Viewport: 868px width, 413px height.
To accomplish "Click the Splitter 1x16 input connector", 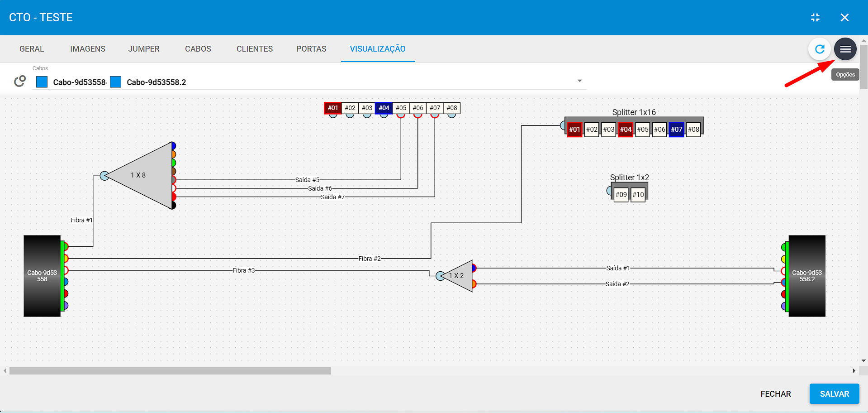I will (563, 125).
